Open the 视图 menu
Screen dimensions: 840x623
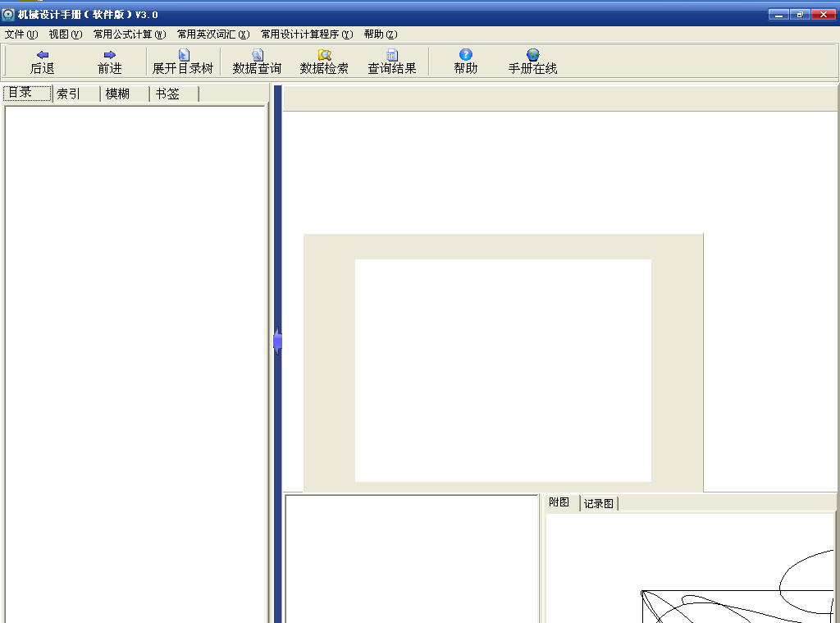click(x=66, y=34)
